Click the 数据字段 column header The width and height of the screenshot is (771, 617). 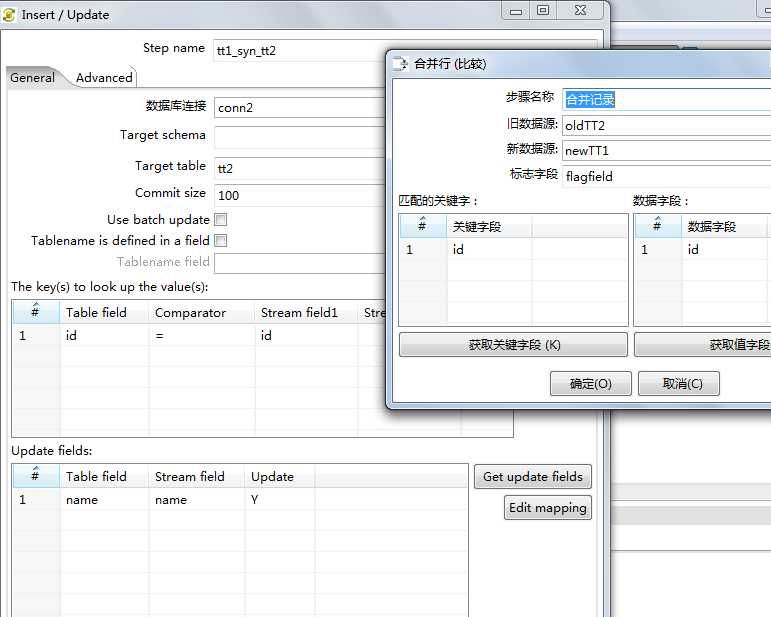point(726,227)
